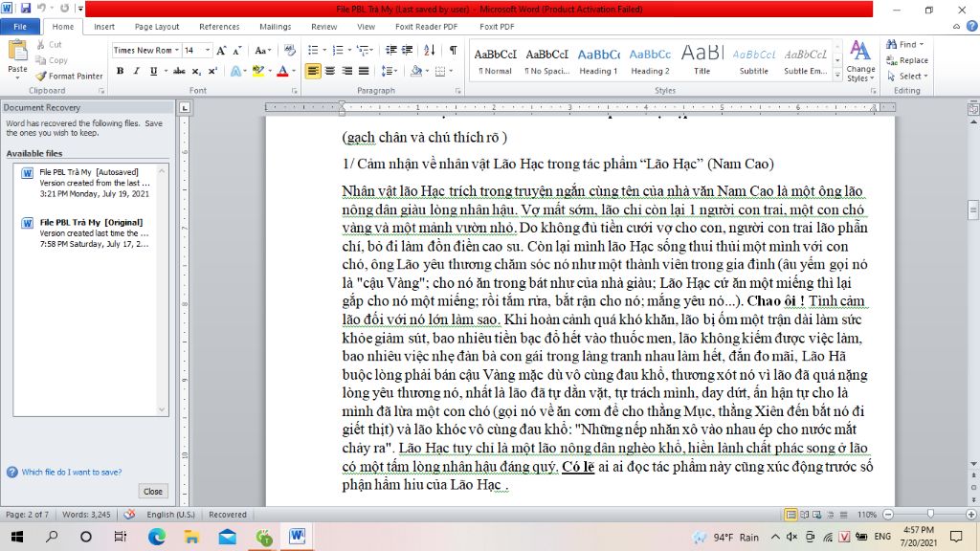980x551 pixels.
Task: Apply the yellow text highlight color
Action: click(x=258, y=71)
